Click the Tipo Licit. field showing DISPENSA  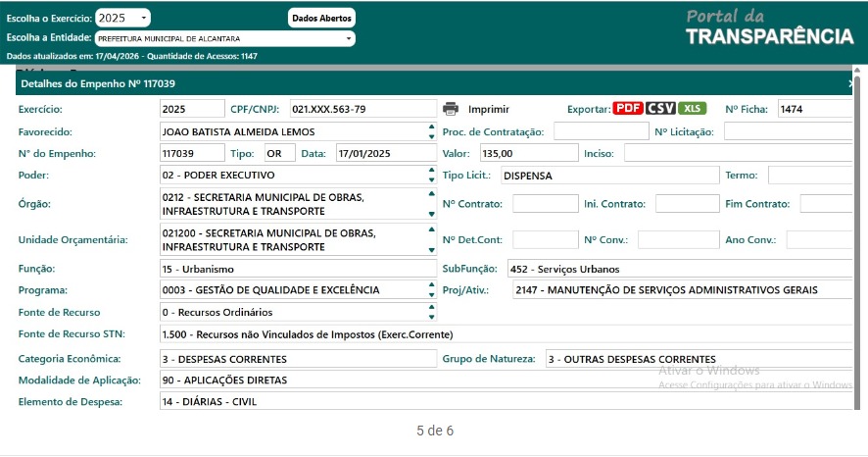pos(608,176)
